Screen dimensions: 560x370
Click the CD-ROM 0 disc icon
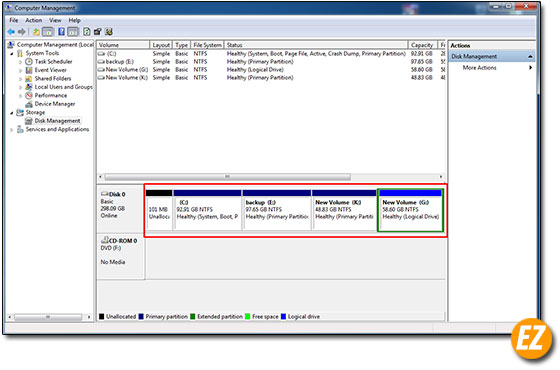pyautogui.click(x=104, y=240)
